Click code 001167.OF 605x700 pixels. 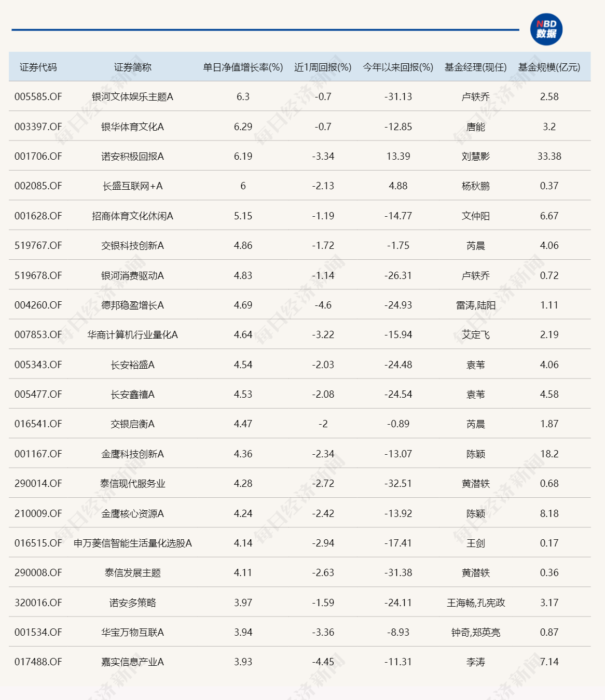[38, 454]
